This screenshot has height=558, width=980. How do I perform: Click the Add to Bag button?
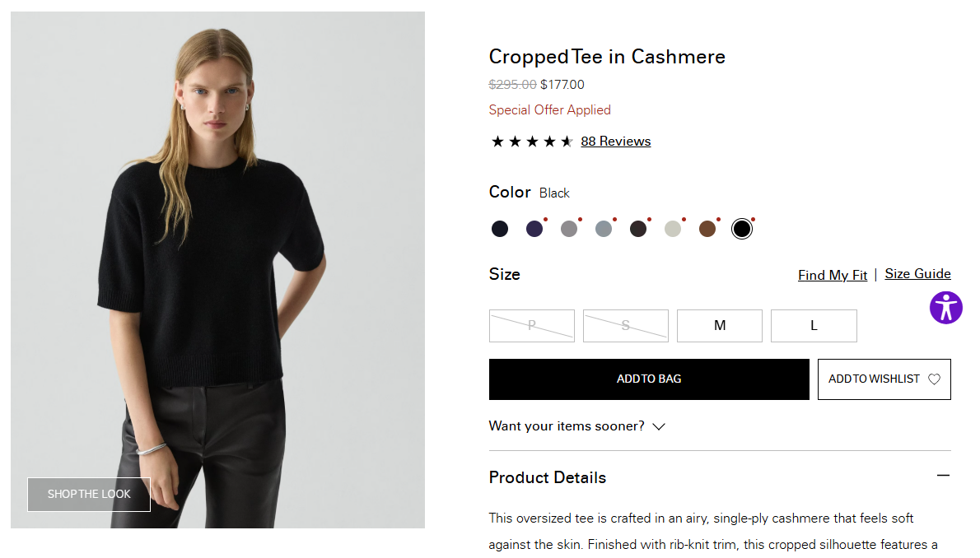coord(649,379)
